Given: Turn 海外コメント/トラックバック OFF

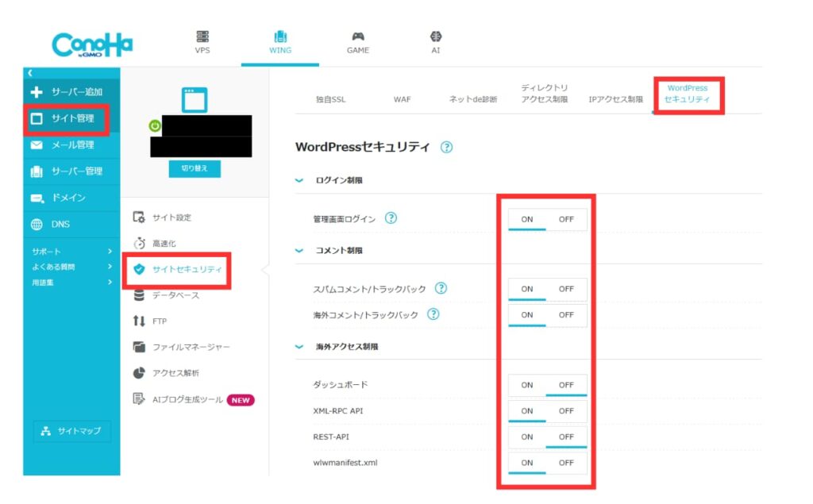Looking at the screenshot, I should click(566, 315).
